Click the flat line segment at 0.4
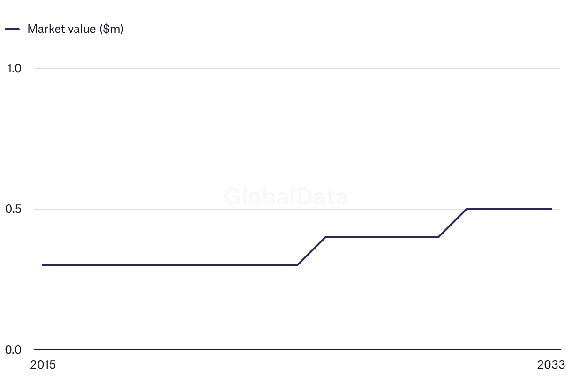The height and width of the screenshot is (392, 572). coord(382,237)
